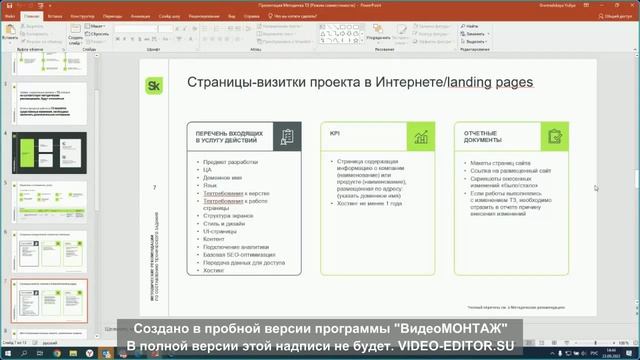Open the Windows Start menu
This screenshot has height=360, width=640.
(x=7, y=353)
